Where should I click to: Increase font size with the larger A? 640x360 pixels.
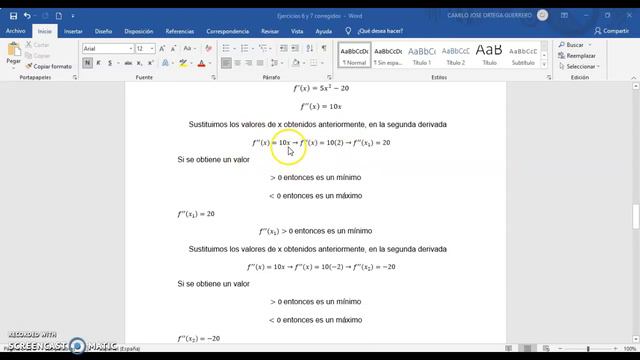point(162,49)
